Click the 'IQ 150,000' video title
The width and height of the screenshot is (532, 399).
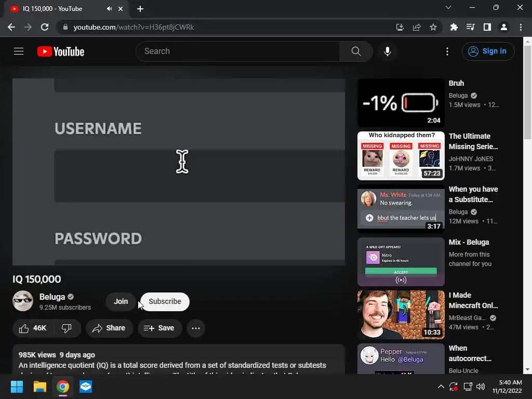pyautogui.click(x=37, y=279)
